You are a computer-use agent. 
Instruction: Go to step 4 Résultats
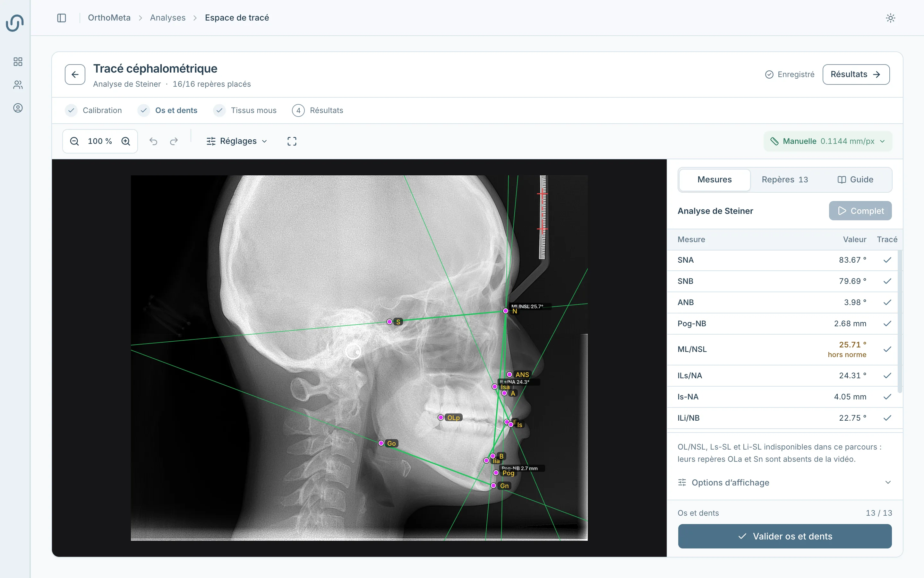pyautogui.click(x=317, y=110)
